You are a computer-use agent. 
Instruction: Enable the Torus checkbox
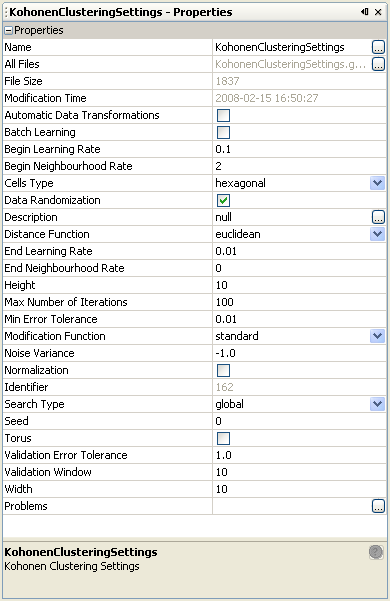pyautogui.click(x=223, y=438)
